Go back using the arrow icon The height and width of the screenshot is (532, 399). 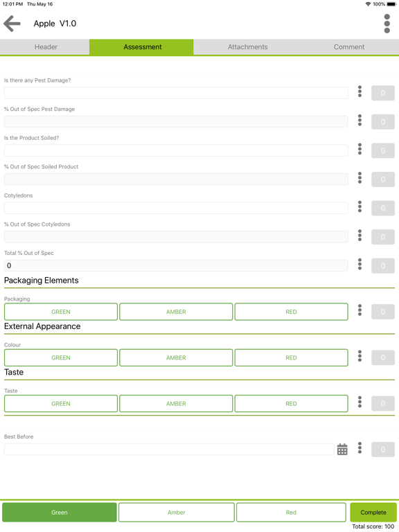[12, 24]
